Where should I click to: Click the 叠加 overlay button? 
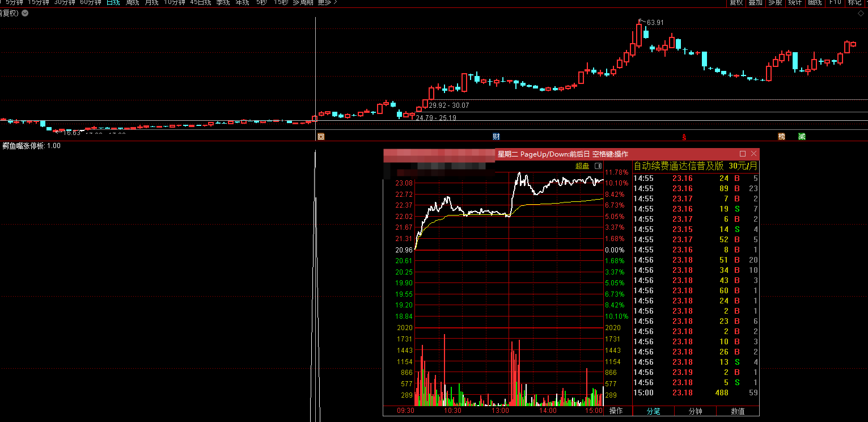point(755,2)
